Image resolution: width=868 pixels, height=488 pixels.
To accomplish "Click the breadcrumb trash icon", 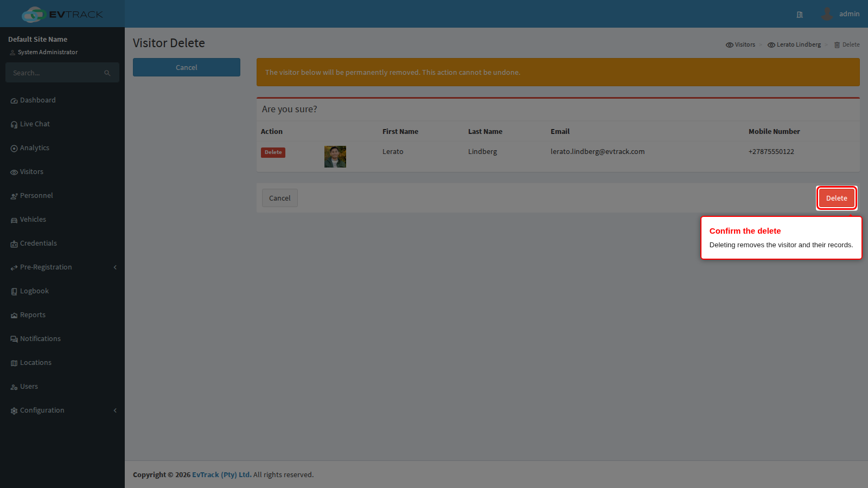I will [837, 45].
